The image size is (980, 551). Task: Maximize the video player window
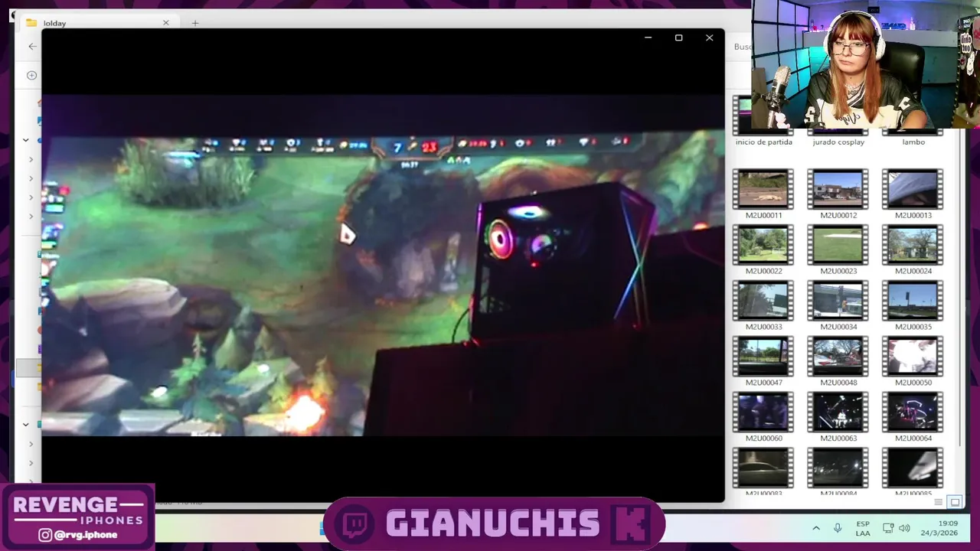(x=678, y=37)
